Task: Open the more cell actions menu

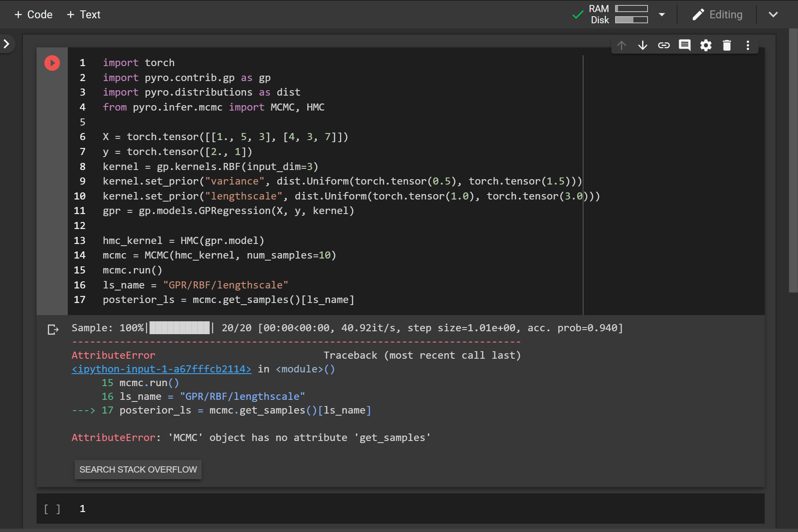Action: point(747,45)
